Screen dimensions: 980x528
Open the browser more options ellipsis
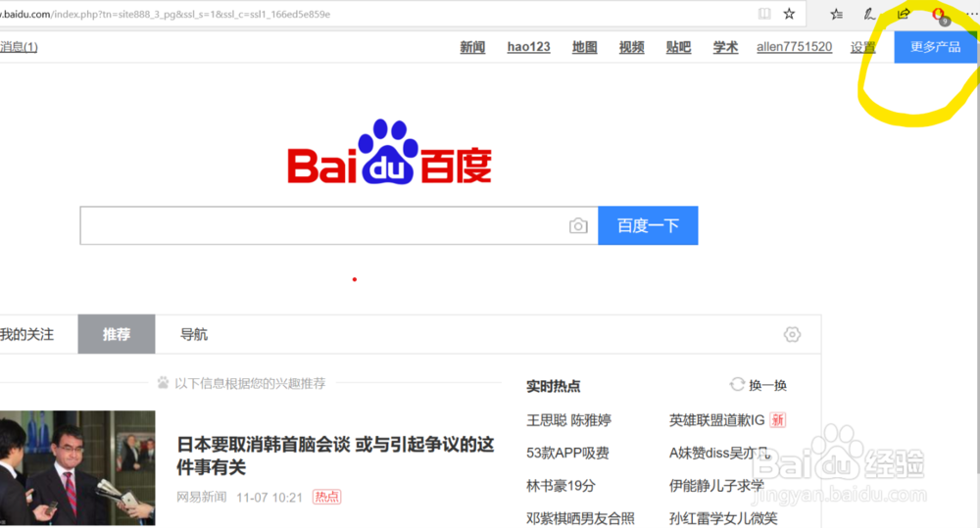pyautogui.click(x=972, y=14)
